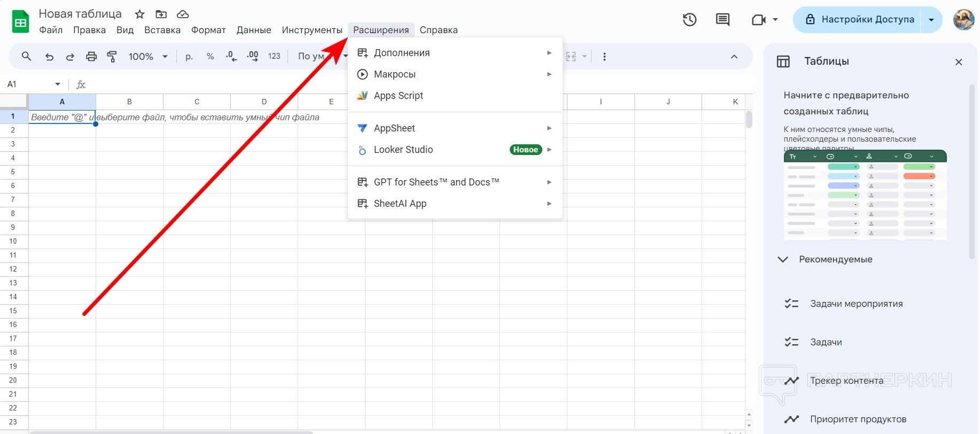Open the Дополнения submenu
This screenshot has height=434, width=980.
click(401, 53)
